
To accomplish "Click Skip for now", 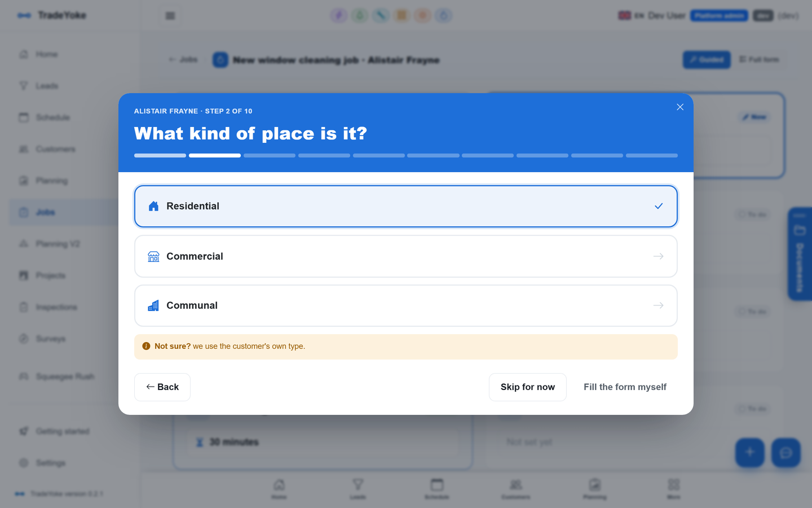I will tap(528, 387).
